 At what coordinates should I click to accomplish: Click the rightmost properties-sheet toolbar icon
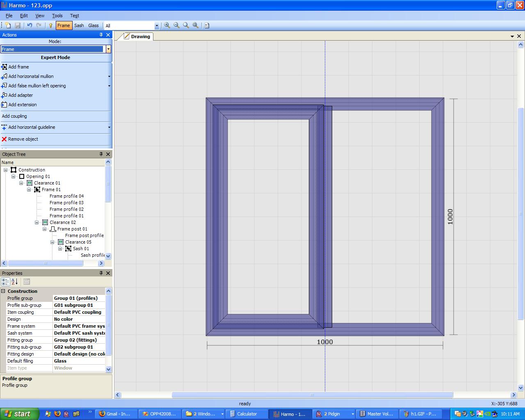click(27, 282)
